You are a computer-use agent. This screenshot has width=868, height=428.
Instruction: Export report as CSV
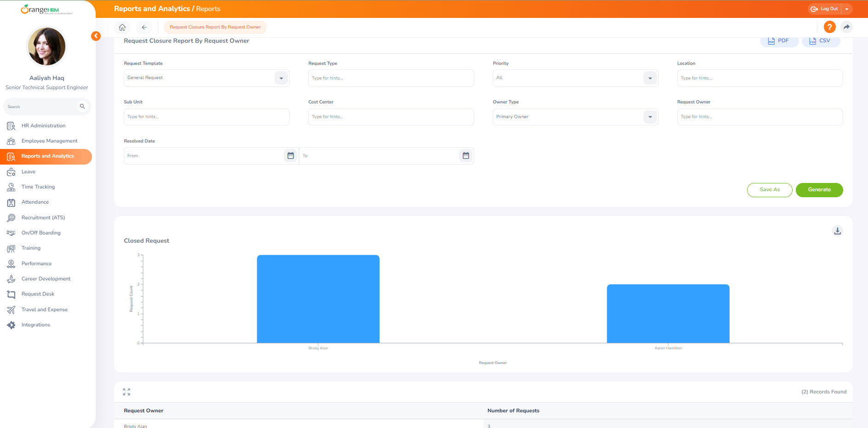pyautogui.click(x=821, y=41)
